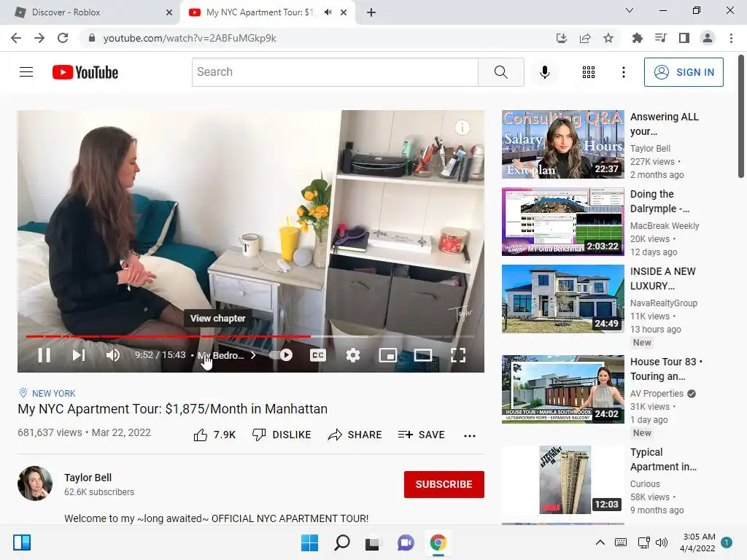Image resolution: width=747 pixels, height=560 pixels.
Task: Turn on closed captions
Action: coord(318,355)
